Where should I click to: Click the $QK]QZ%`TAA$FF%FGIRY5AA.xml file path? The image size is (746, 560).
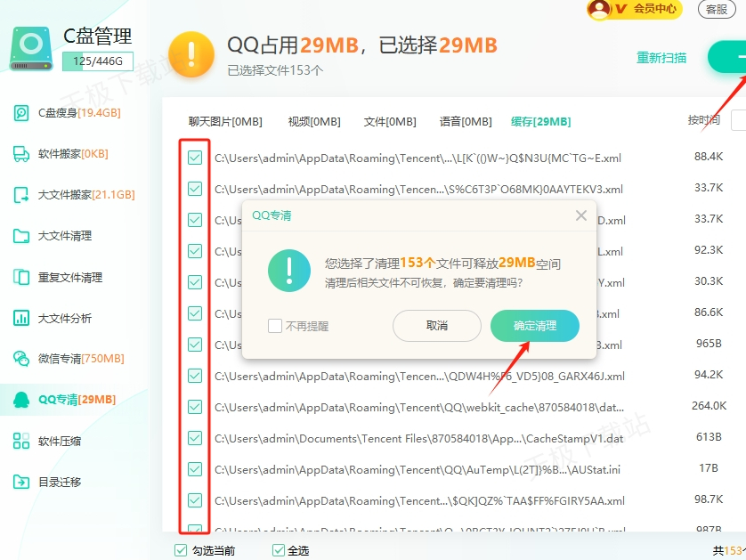[419, 501]
